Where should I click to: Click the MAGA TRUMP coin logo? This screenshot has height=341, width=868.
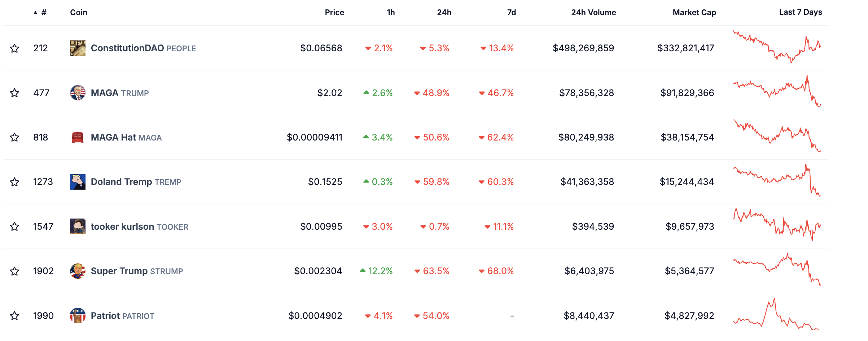[78, 93]
